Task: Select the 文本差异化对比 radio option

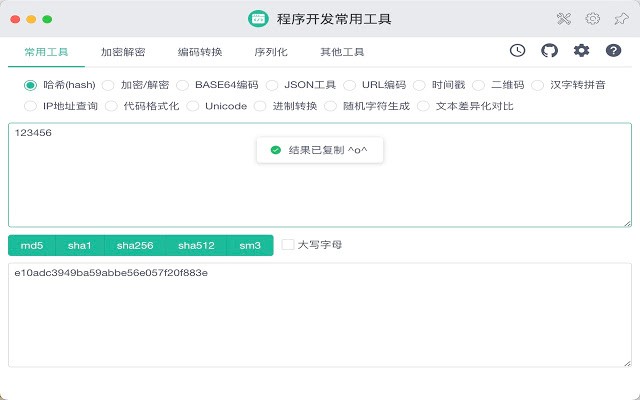Action: [423, 106]
